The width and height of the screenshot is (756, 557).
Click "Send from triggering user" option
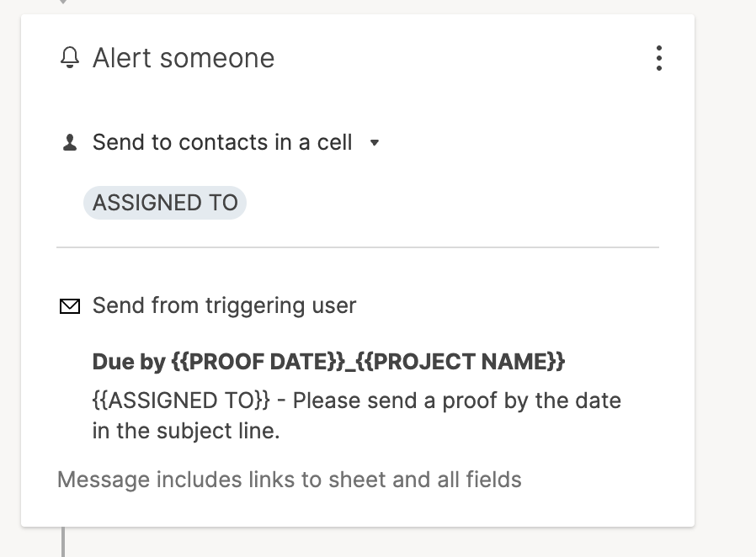pos(224,305)
